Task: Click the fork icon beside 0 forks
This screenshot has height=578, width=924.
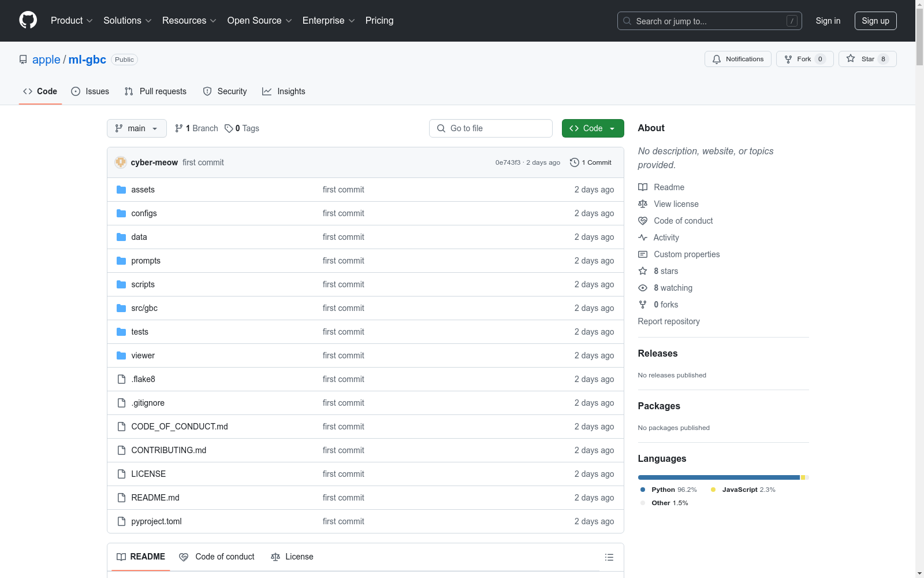Action: click(643, 305)
